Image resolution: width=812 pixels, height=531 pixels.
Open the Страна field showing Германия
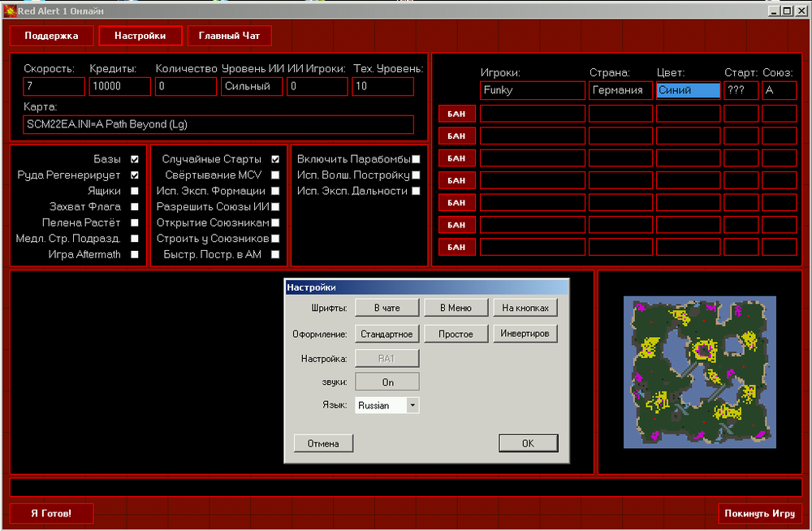[x=620, y=90]
